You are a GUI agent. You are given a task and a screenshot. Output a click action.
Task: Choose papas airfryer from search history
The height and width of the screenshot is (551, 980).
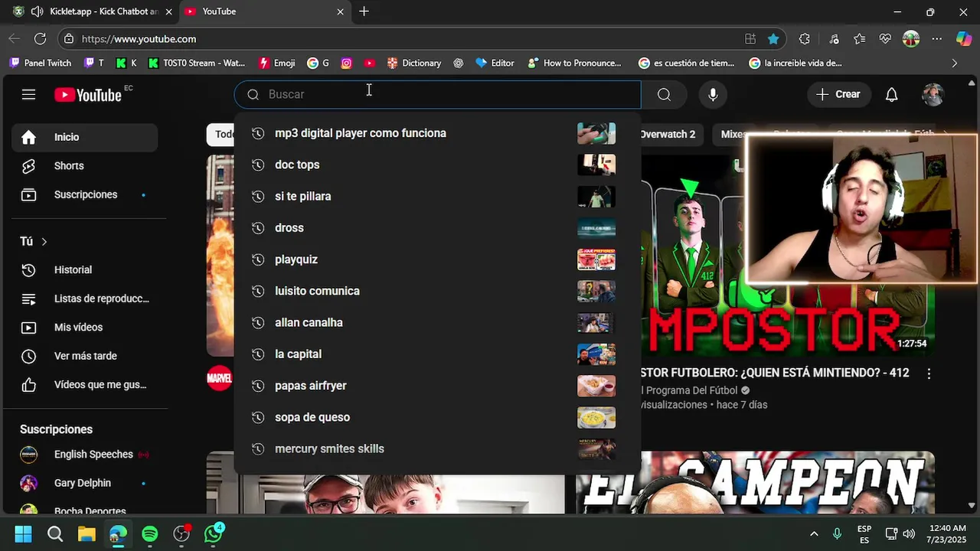[437, 386]
